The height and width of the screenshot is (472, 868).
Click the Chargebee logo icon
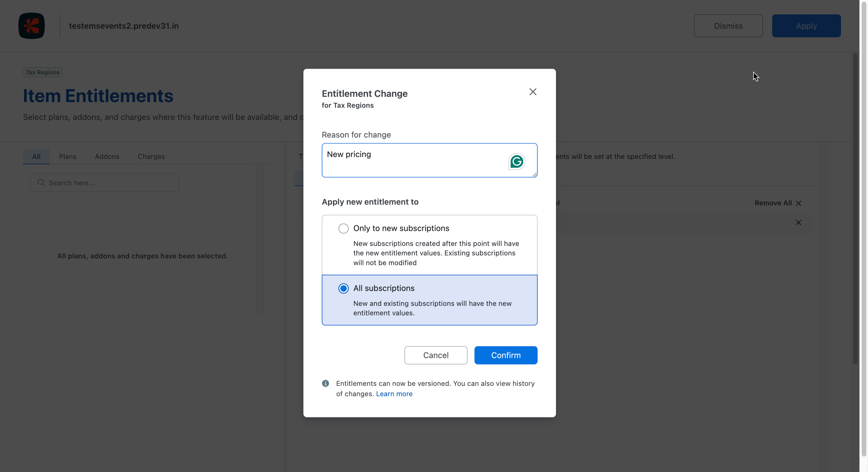(x=32, y=26)
